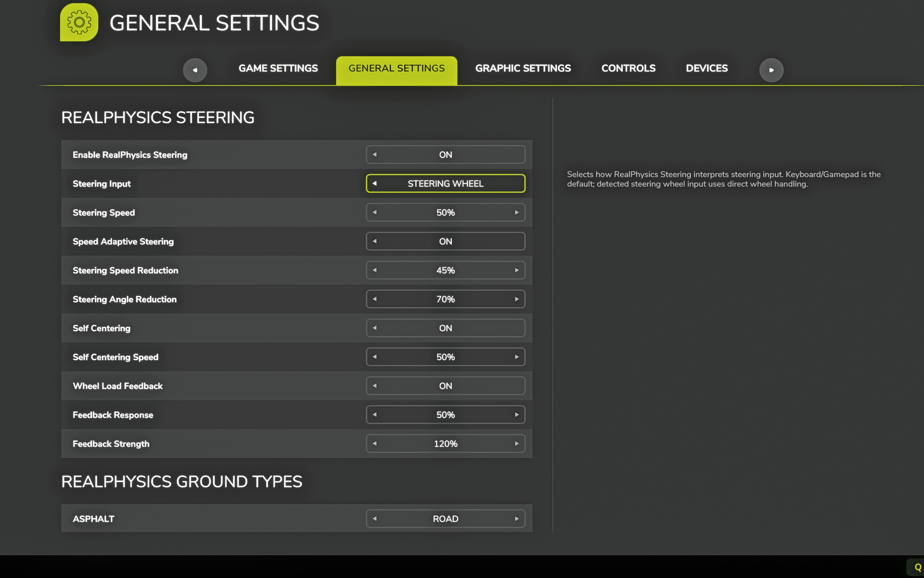Click left arrow on Wheel Load Feedback
The width and height of the screenshot is (924, 578).
[374, 386]
